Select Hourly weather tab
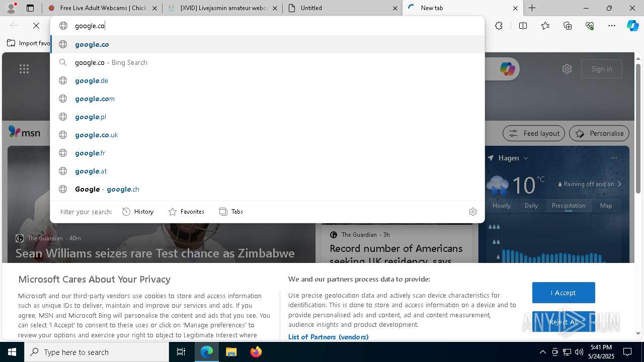This screenshot has width=644, height=362. pos(502,206)
